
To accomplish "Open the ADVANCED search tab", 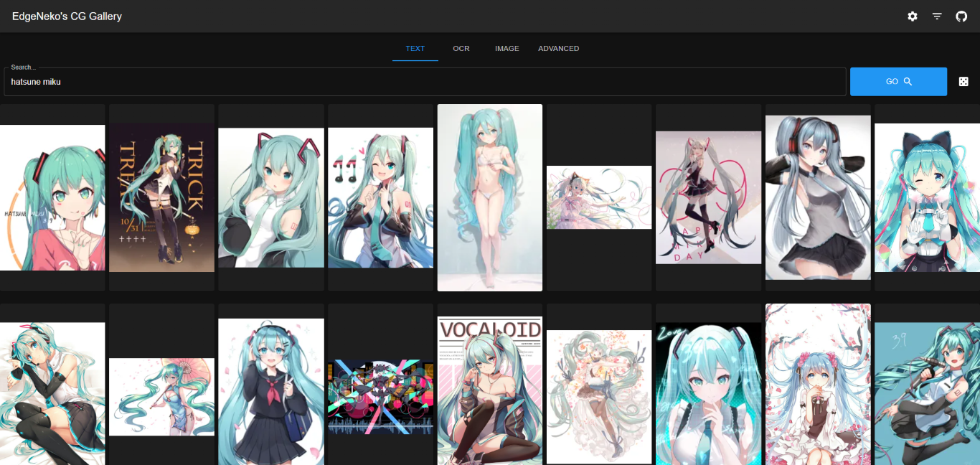I will (x=558, y=49).
